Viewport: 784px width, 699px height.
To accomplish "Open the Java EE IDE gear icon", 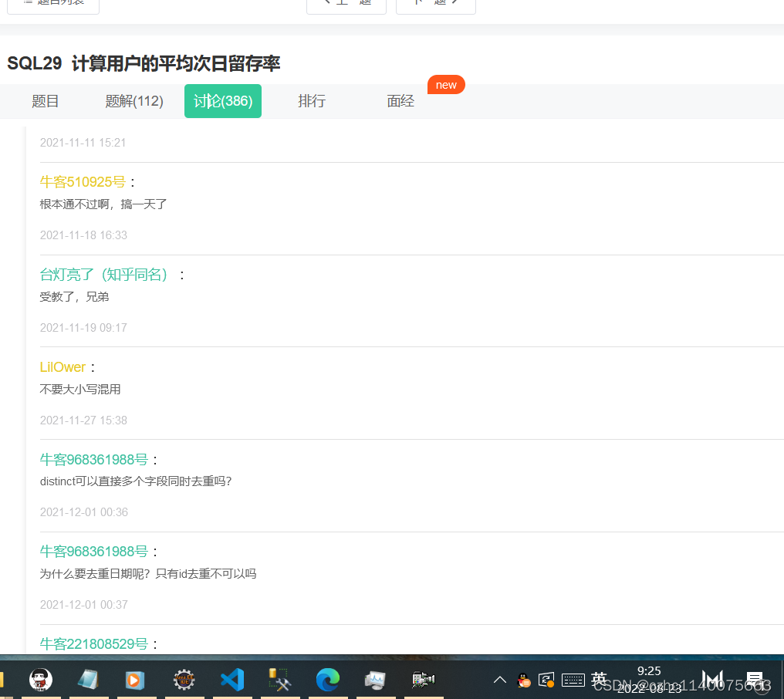I will [x=184, y=680].
